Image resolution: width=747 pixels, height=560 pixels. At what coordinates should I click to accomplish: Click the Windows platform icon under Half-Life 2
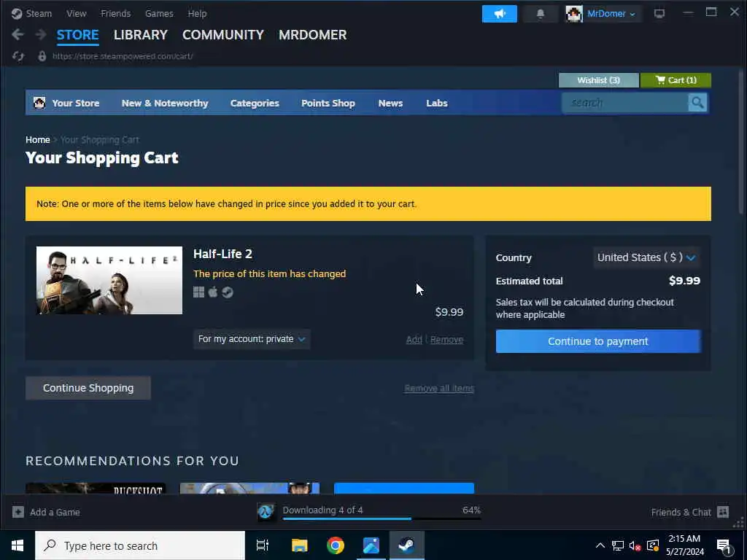[198, 292]
